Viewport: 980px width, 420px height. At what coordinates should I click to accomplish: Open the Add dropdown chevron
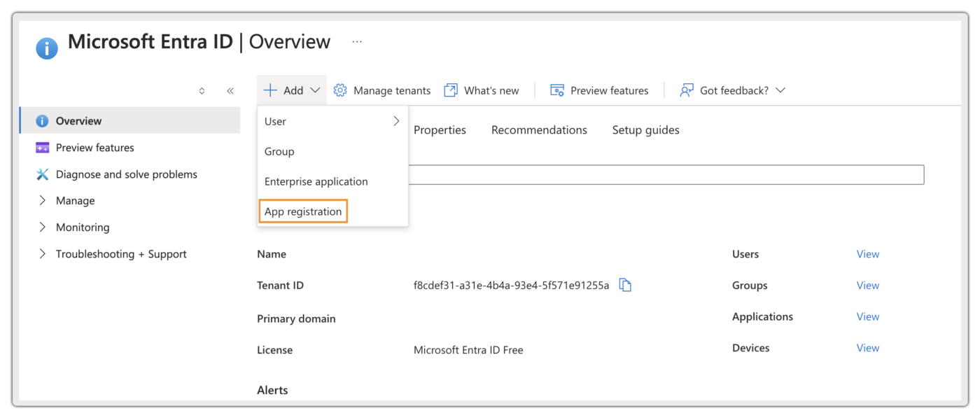point(315,90)
